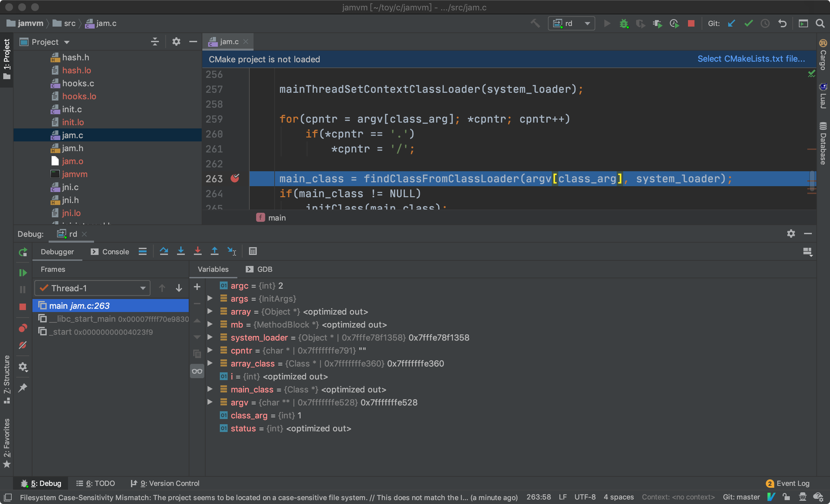
Task: Toggle the Mute Breakpoints icon
Action: [x=23, y=345]
